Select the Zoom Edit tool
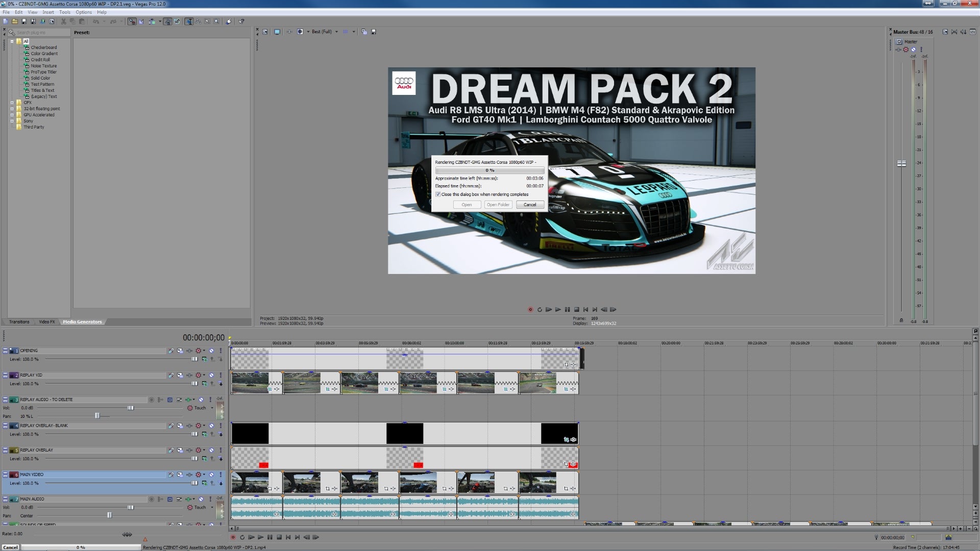 [x=216, y=21]
